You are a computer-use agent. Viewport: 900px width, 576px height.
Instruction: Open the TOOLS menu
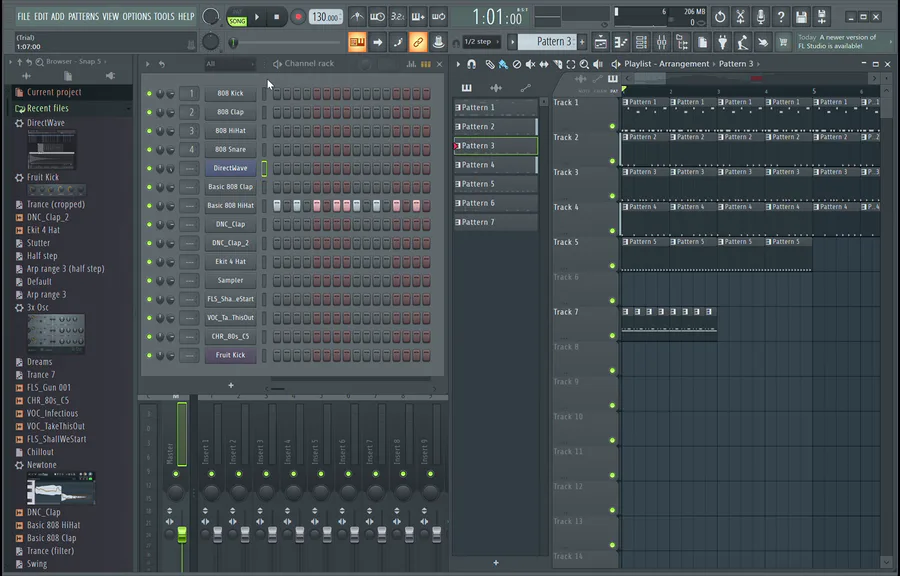pyautogui.click(x=164, y=17)
